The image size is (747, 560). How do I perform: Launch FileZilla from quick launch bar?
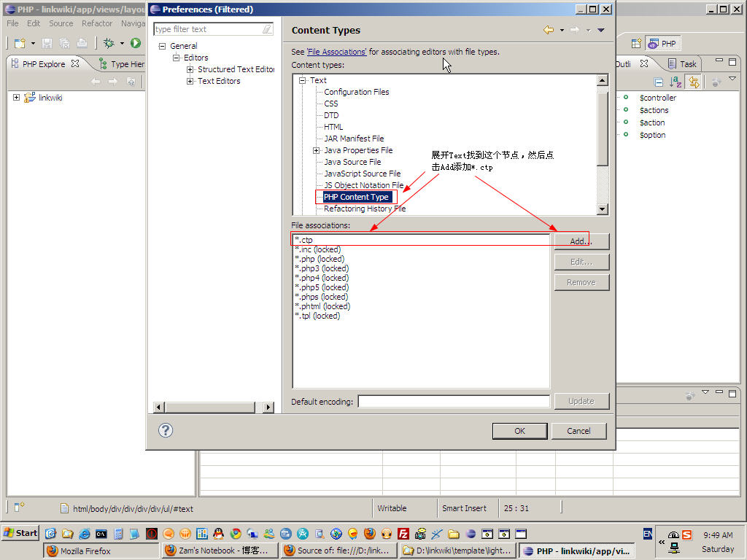tap(403, 534)
